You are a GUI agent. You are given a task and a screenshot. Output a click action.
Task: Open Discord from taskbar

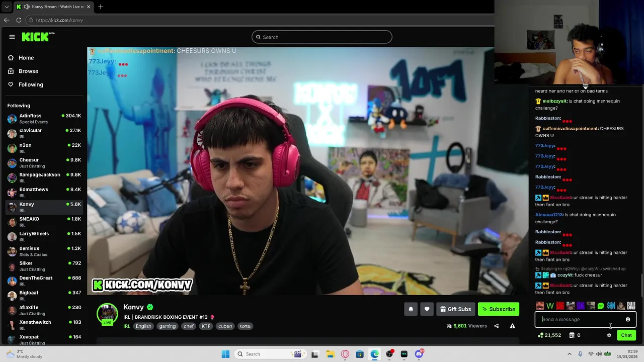click(419, 354)
